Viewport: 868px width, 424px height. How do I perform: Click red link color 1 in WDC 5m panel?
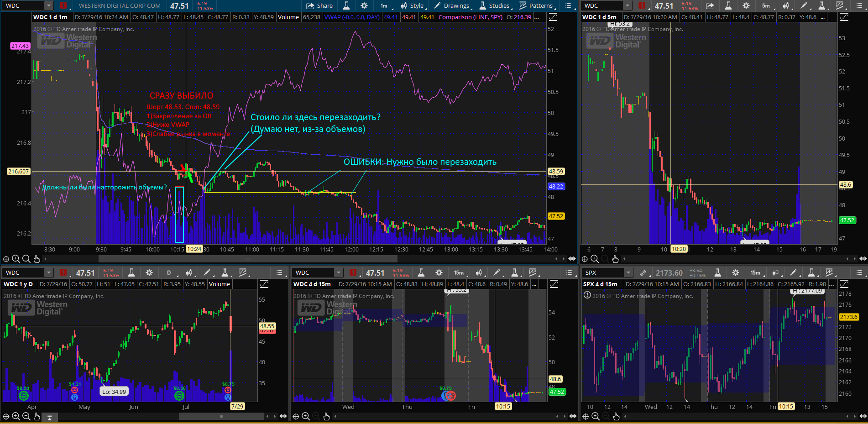(x=642, y=5)
